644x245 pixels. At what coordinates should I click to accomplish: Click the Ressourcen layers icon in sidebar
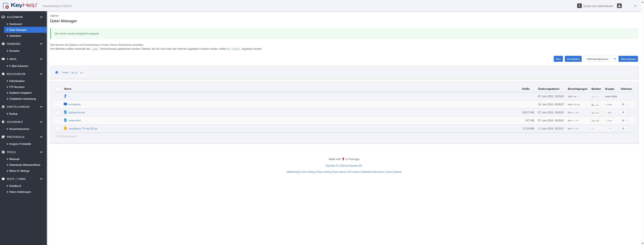coord(3,74)
